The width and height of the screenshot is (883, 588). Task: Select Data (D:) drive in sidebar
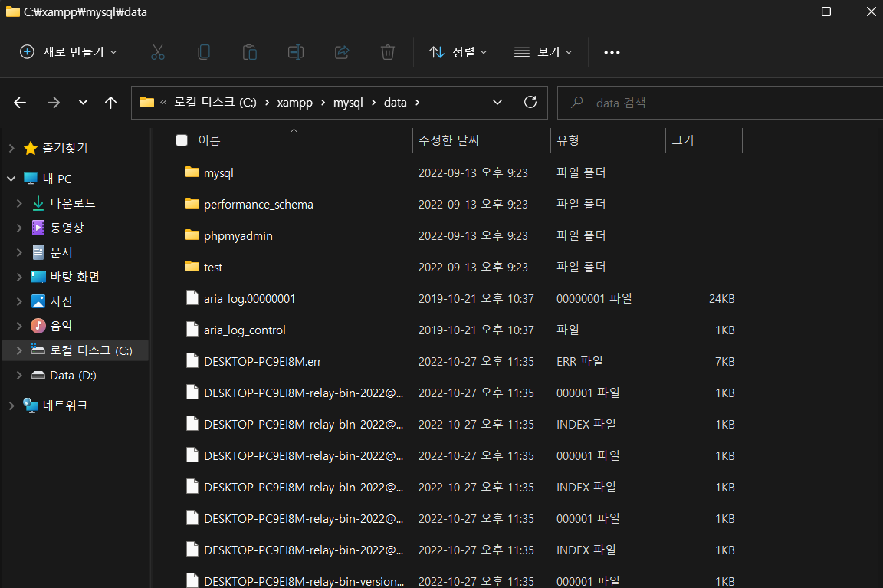(74, 375)
